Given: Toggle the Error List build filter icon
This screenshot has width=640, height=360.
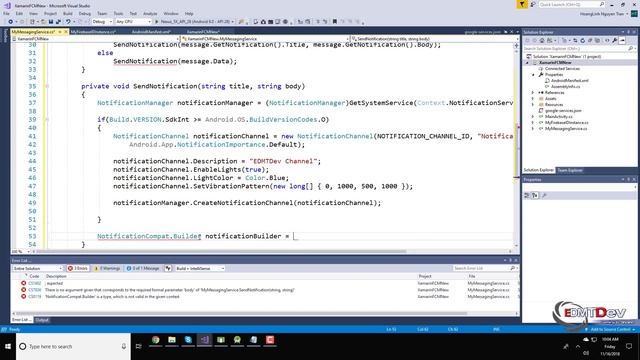Looking at the screenshot, I should (x=168, y=268).
